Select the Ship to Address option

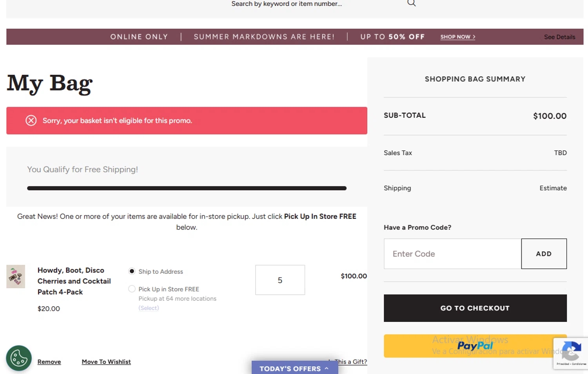pos(132,271)
